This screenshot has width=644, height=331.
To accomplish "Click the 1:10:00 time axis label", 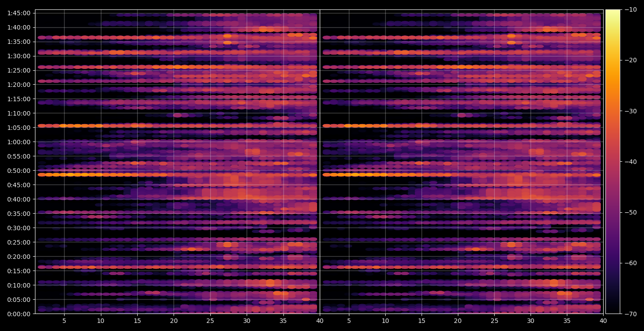I will pos(19,113).
